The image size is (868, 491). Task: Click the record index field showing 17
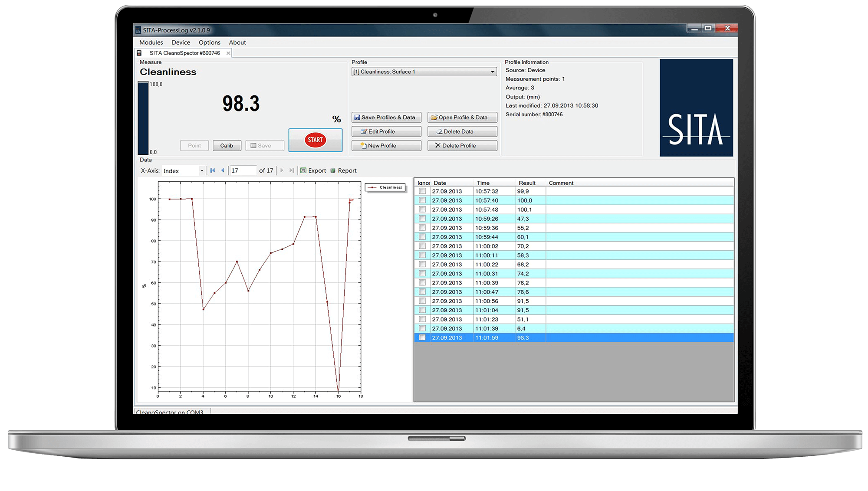(x=242, y=170)
